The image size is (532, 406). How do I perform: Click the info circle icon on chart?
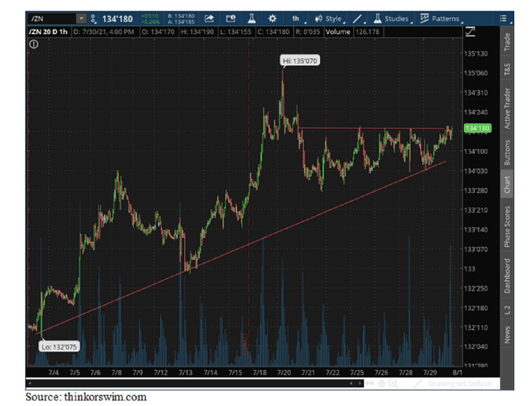point(34,44)
